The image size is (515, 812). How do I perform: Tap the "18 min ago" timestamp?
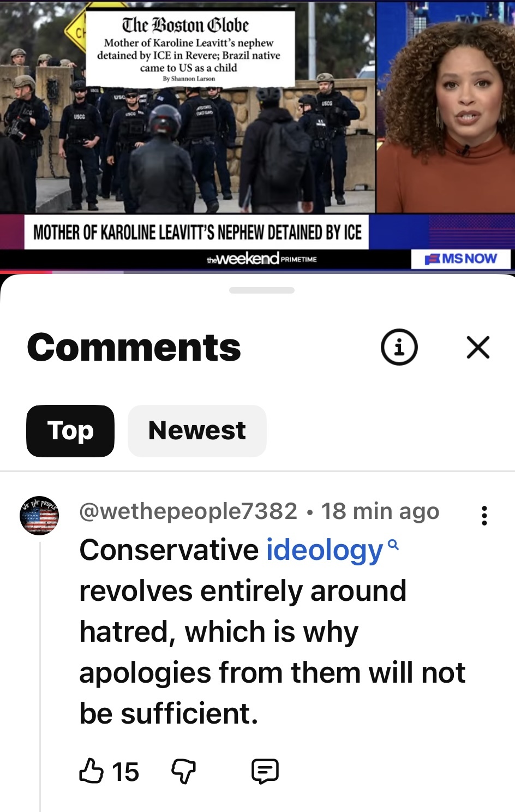point(380,511)
